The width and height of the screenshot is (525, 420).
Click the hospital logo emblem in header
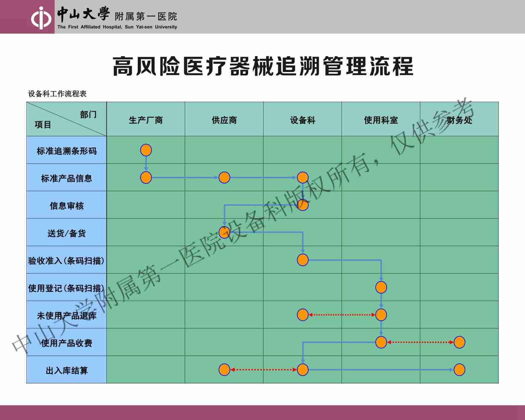pos(41,18)
